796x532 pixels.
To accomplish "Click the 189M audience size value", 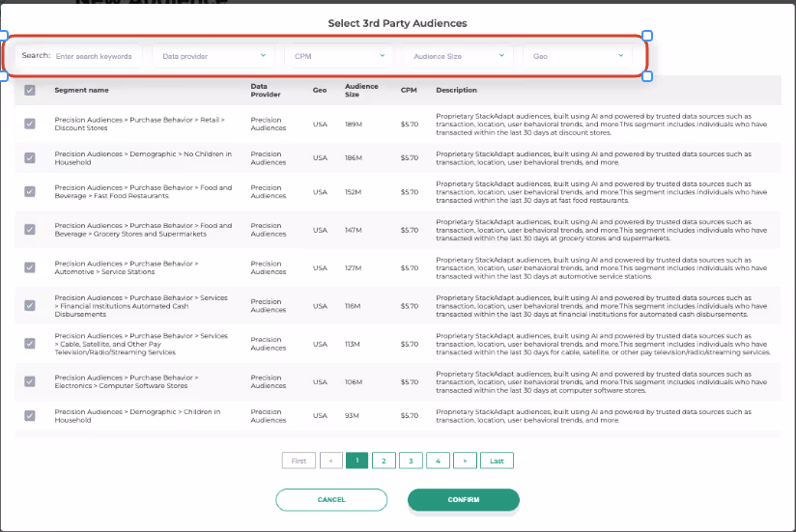I will [x=354, y=125].
